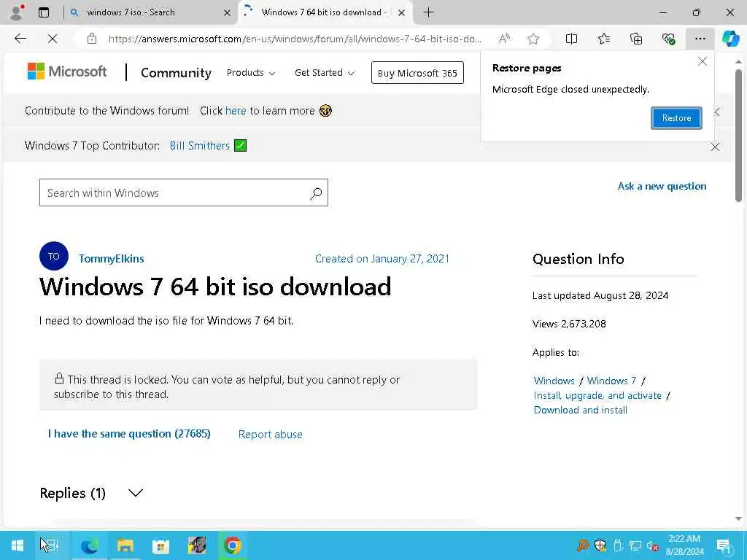Image resolution: width=747 pixels, height=560 pixels.
Task: Click the Microsoft logo
Action: [67, 71]
